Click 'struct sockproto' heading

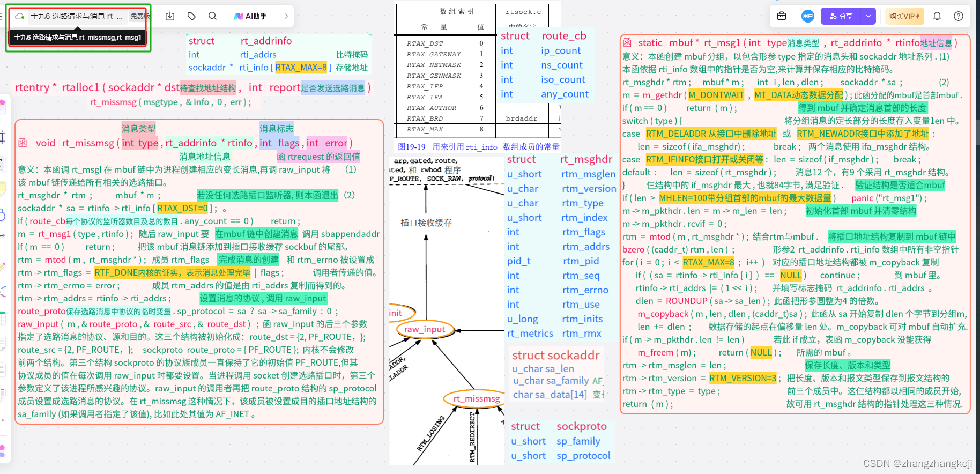(559, 426)
